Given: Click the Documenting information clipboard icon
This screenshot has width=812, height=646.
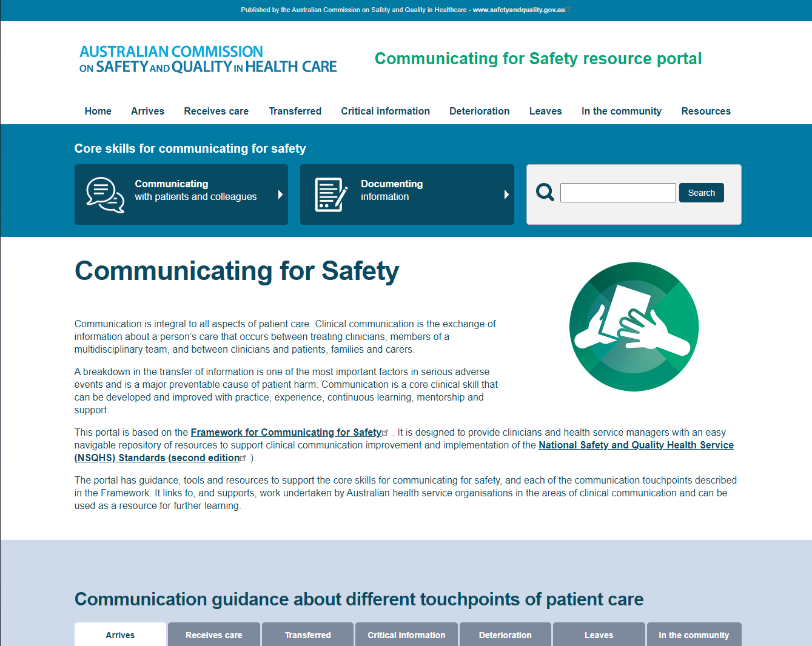Looking at the screenshot, I should 331,194.
